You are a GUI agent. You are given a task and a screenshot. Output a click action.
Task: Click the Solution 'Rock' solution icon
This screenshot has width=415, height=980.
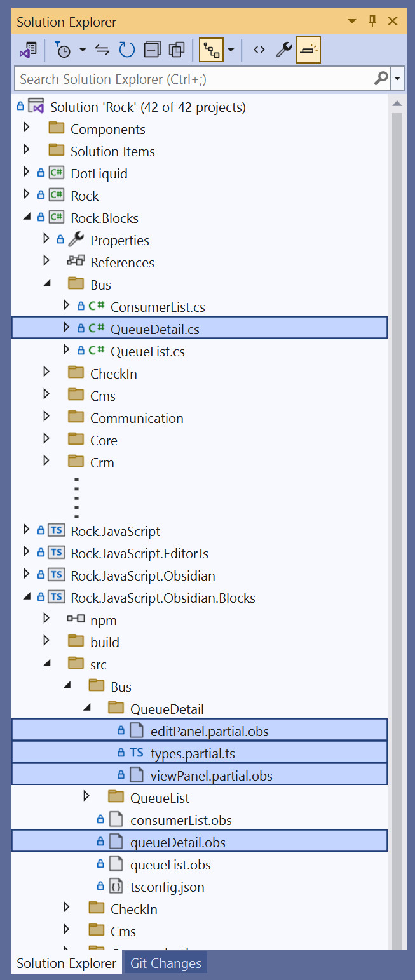click(x=36, y=106)
